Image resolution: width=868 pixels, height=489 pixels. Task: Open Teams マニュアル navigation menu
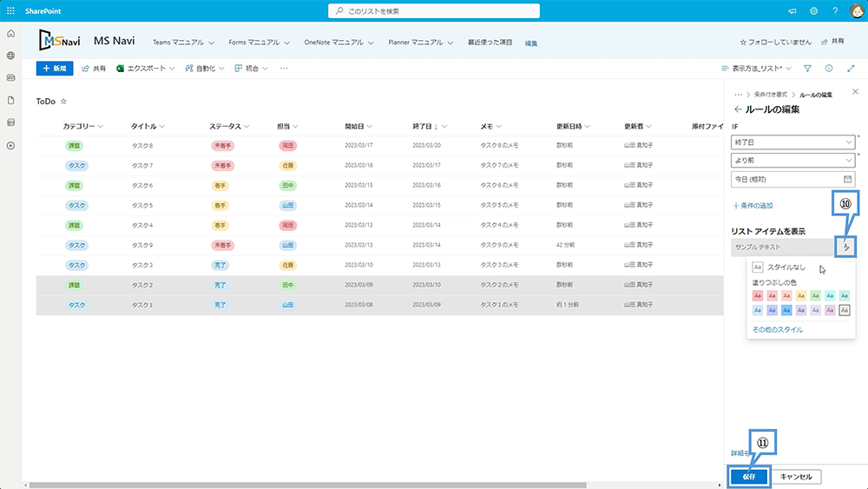[x=183, y=42]
